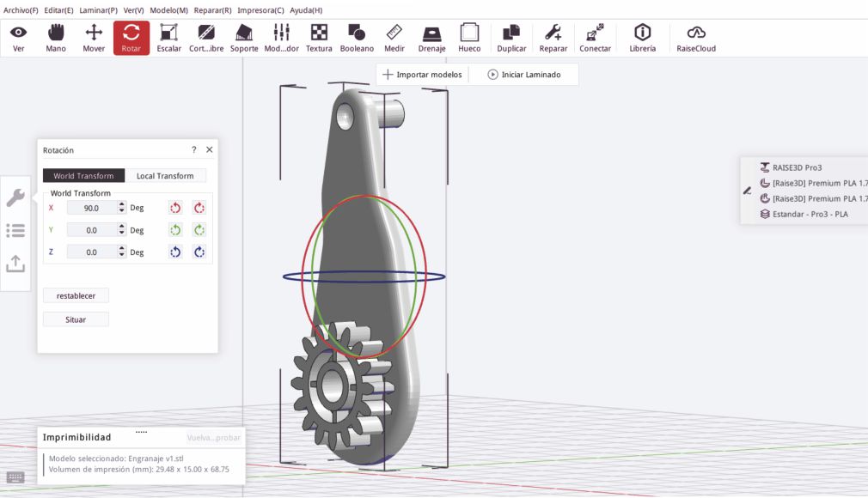This screenshot has width=868, height=498.
Task: Increase X rotation degree stepper
Action: tap(122, 204)
